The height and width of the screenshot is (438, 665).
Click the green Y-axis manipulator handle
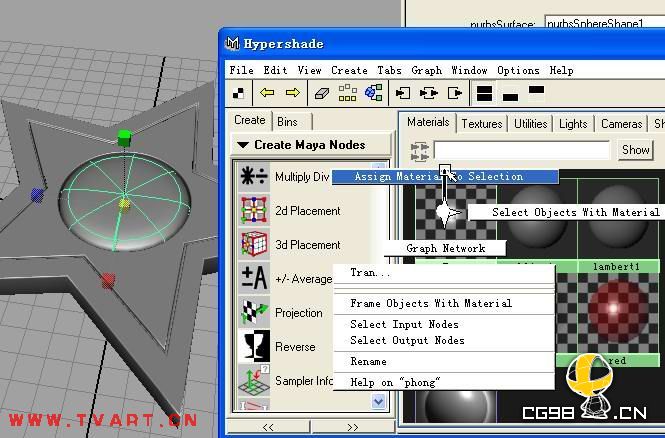[124, 138]
